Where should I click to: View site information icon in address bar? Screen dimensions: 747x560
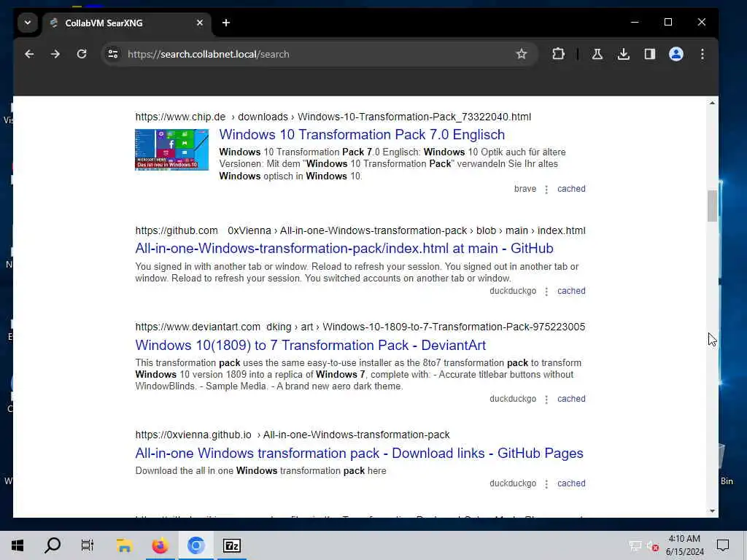pos(113,54)
